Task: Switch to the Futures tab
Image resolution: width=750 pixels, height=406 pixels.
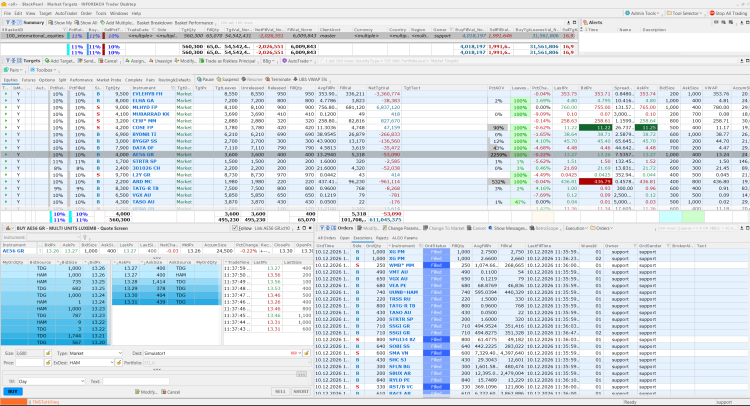Action: tap(28, 80)
